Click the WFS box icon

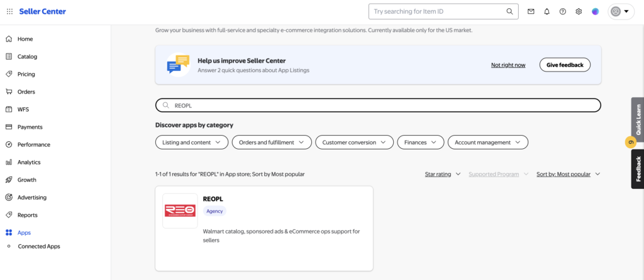point(9,109)
